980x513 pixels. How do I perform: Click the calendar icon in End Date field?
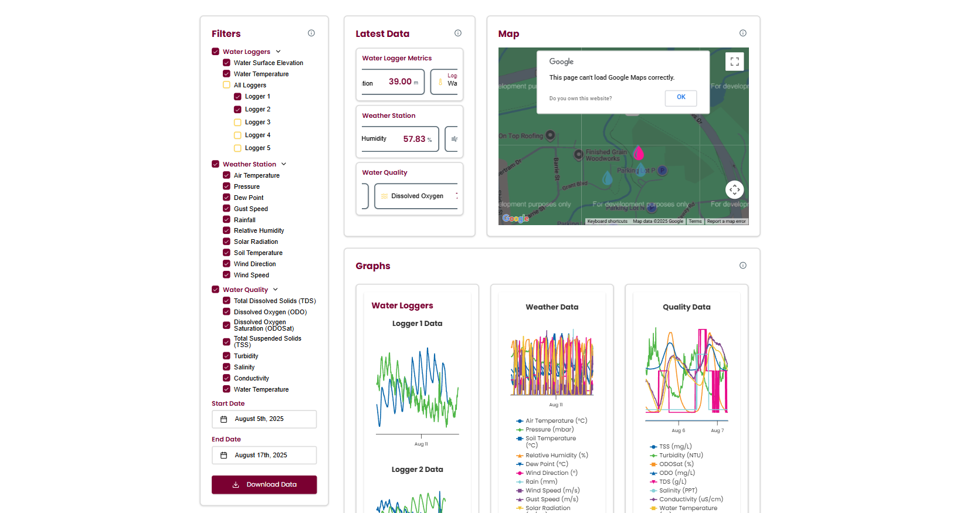click(223, 456)
